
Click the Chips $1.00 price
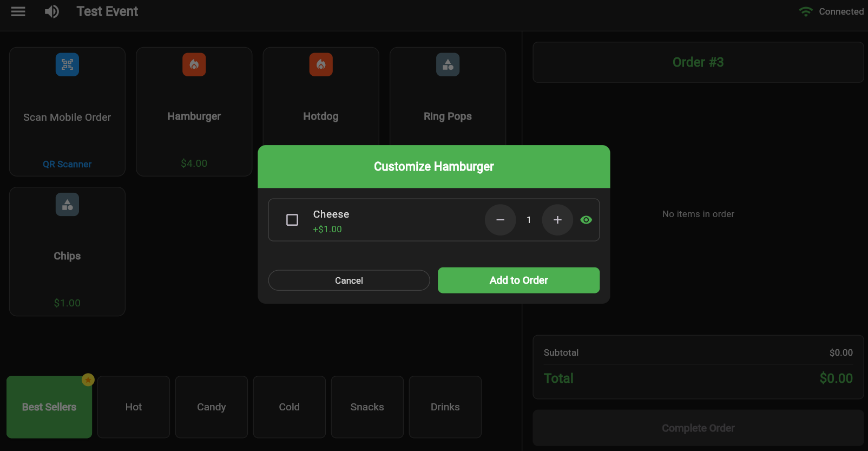(x=67, y=303)
